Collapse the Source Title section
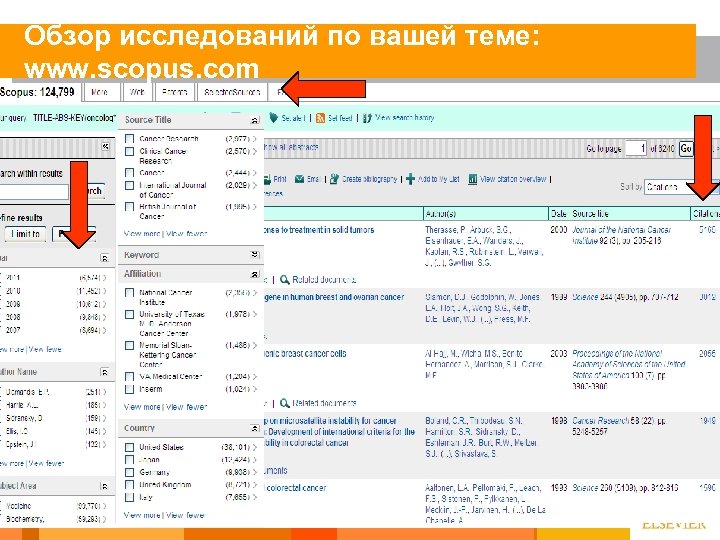Screen dimensions: 720x540 click(x=255, y=120)
